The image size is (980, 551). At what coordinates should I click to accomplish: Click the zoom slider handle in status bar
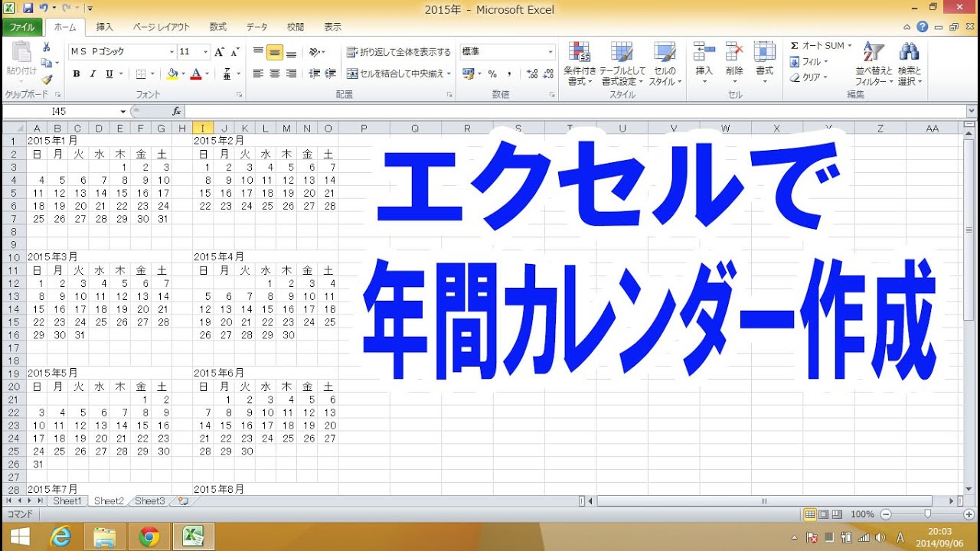click(927, 514)
